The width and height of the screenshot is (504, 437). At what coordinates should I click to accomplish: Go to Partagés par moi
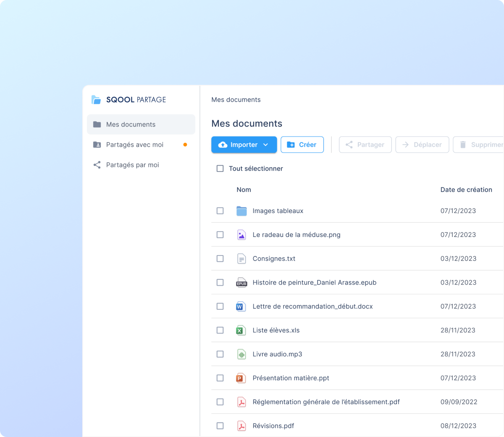[x=132, y=165]
